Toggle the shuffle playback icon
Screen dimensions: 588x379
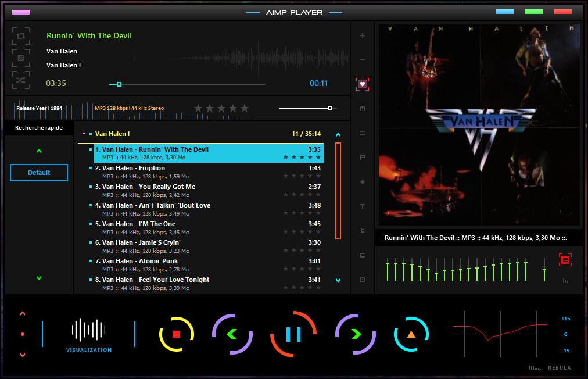point(21,80)
